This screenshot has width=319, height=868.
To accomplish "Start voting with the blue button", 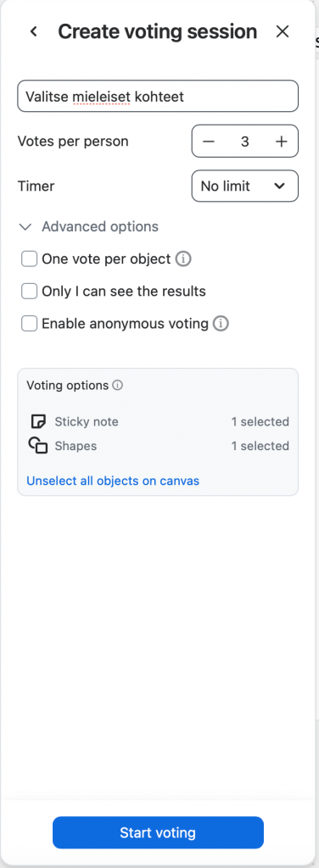I will (159, 832).
